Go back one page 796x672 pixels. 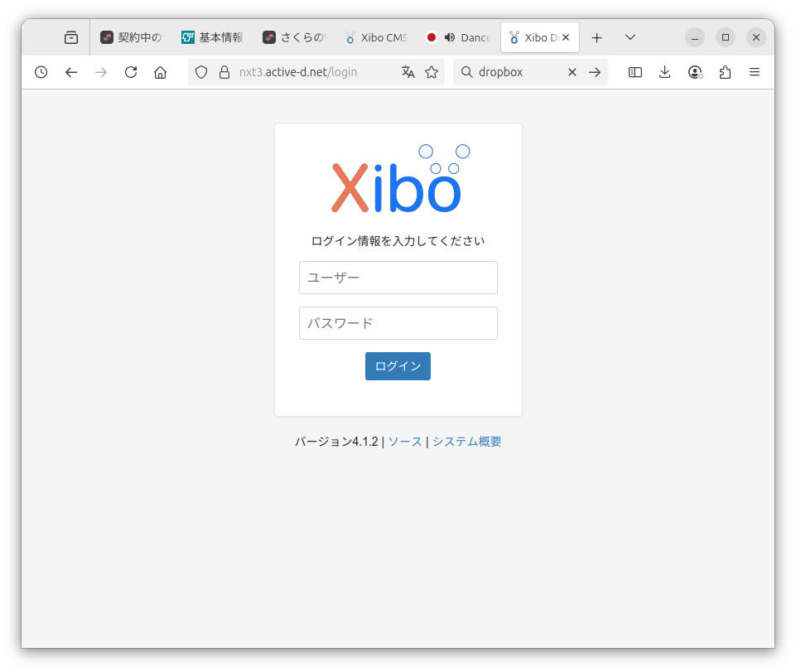pyautogui.click(x=71, y=72)
